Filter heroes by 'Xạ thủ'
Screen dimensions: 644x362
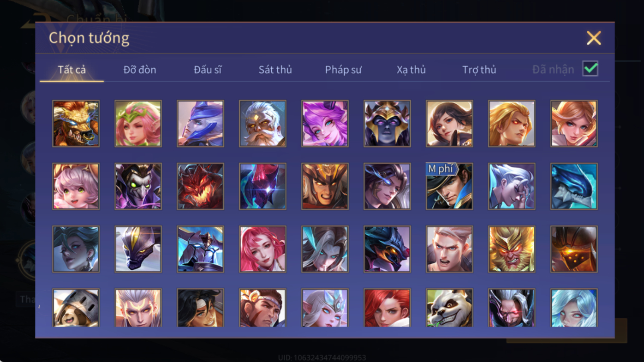point(411,70)
